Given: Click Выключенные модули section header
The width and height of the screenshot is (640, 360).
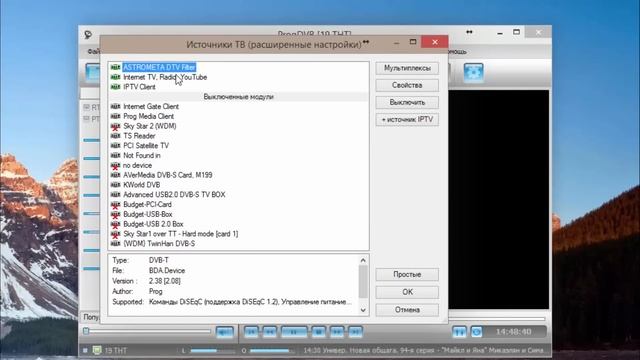Looking at the screenshot, I should coord(238,97).
